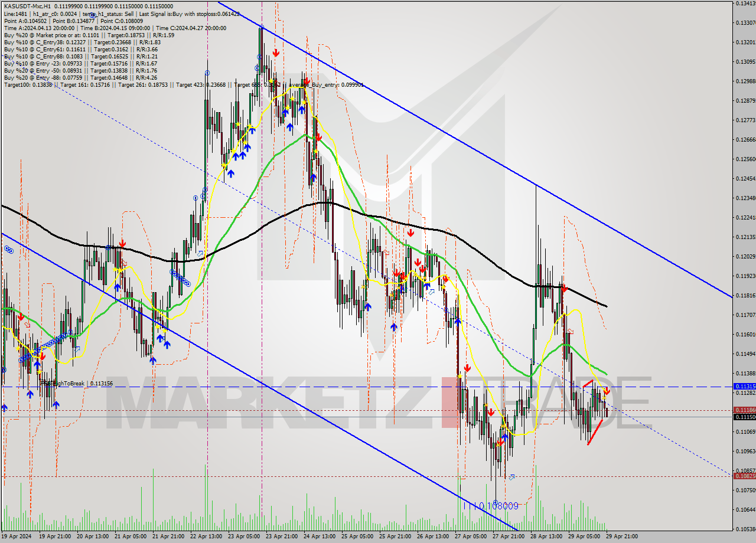Click the 'HighToBreak | 0.113156' chart label

coord(77,384)
